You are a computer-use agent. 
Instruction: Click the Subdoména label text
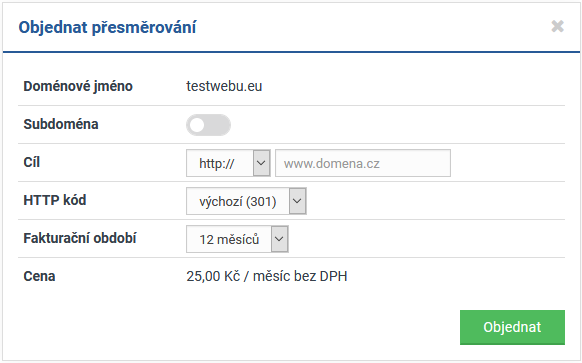tap(61, 124)
